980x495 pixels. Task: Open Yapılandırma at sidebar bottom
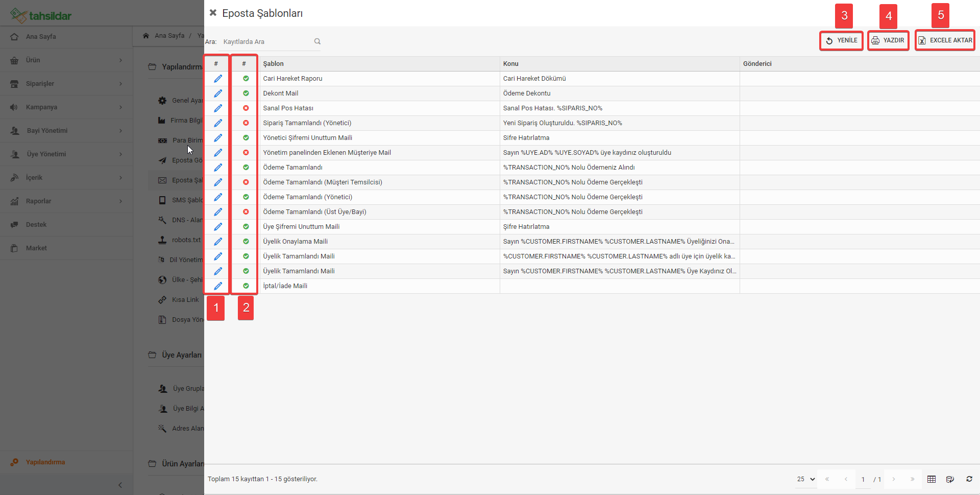[66, 462]
